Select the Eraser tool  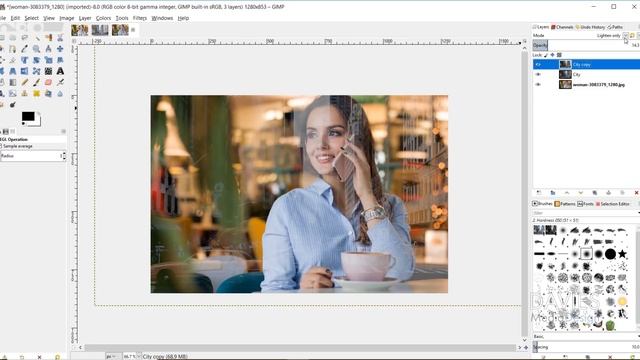point(48,82)
